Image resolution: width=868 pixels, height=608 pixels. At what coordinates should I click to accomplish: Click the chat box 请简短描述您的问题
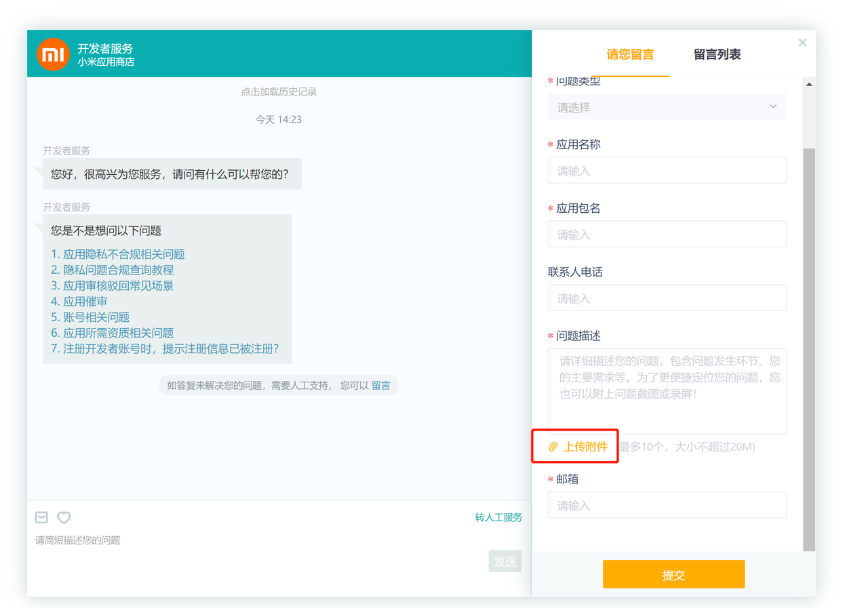(x=77, y=540)
